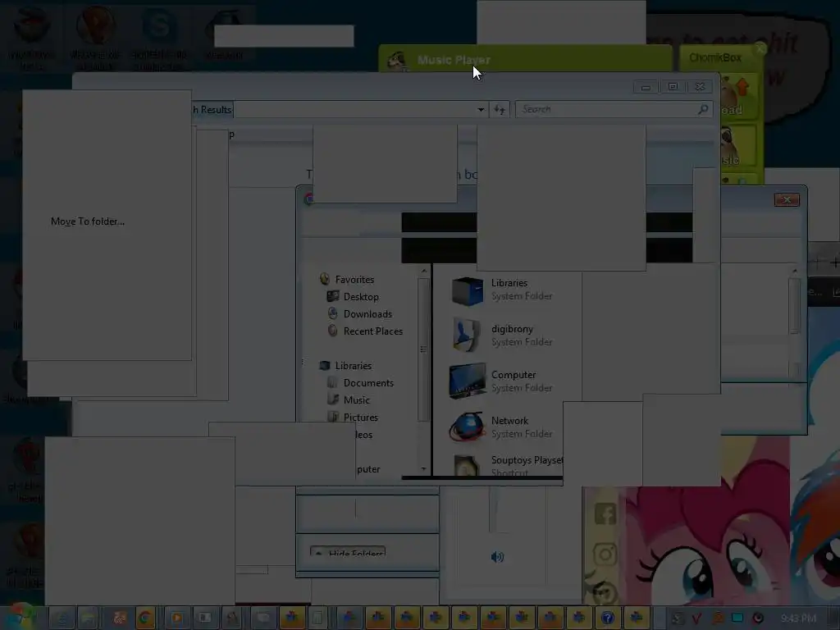This screenshot has height=630, width=840.
Task: Open the media player taskbar icon
Action: [x=176, y=618]
